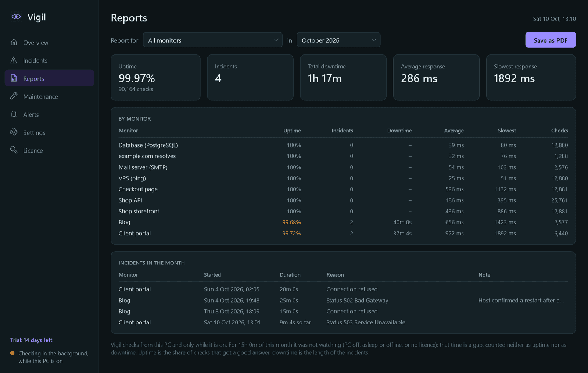
Task: Click the 9m 4s so far duration
Action: point(295,323)
